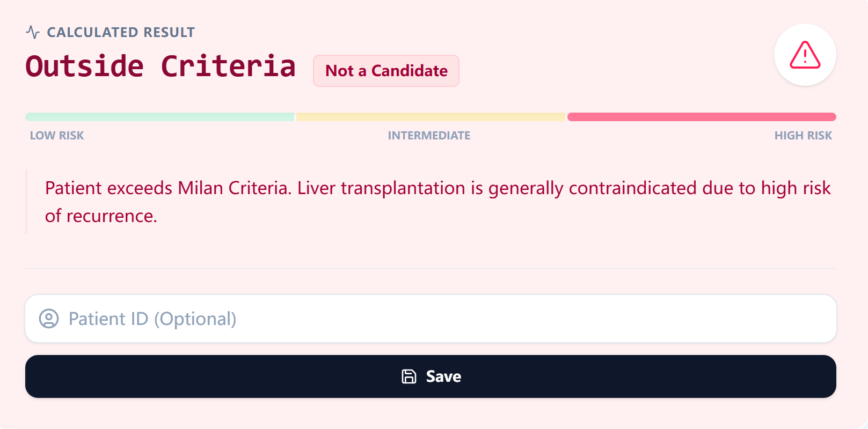Click the circular avatar icon left of Patient ID
The height and width of the screenshot is (429, 868).
pyautogui.click(x=49, y=319)
